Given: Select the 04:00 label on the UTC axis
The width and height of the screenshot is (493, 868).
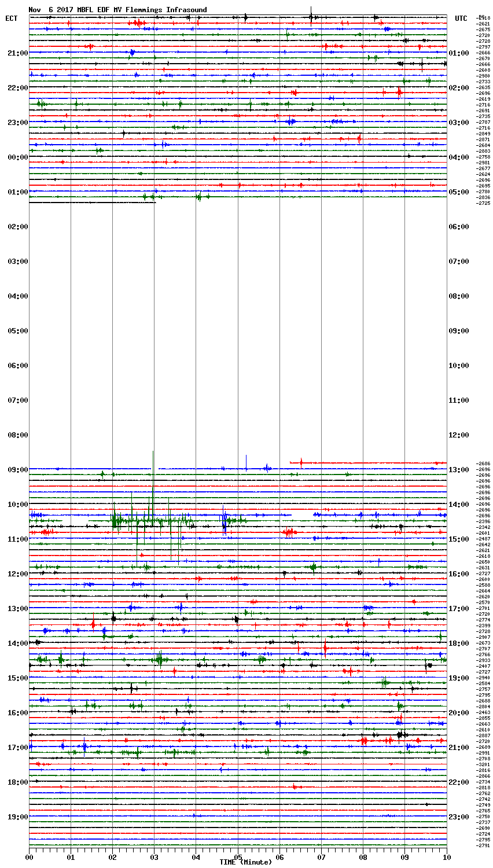Looking at the screenshot, I should (x=459, y=157).
